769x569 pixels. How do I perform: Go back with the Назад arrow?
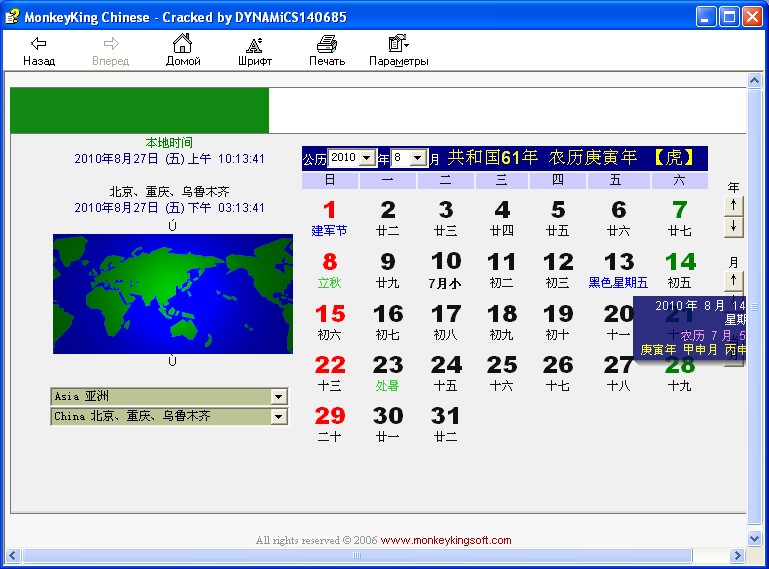click(39, 51)
